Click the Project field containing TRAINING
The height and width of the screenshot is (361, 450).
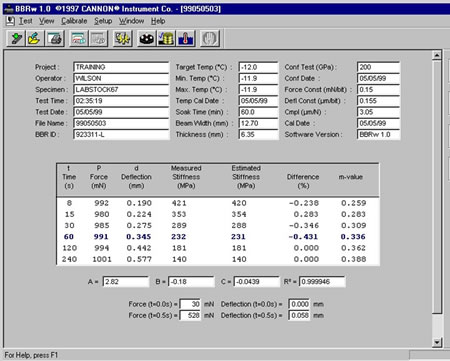coord(121,67)
